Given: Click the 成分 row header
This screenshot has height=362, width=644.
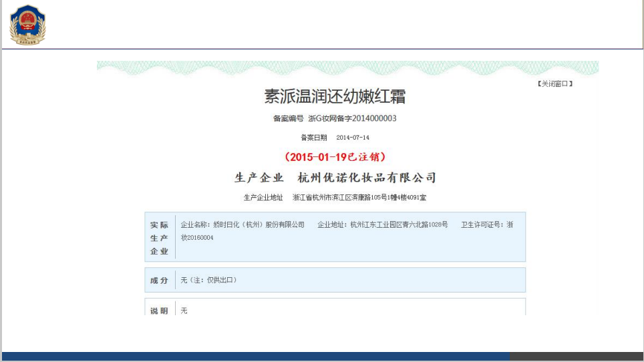Looking at the screenshot, I should coord(160,281).
